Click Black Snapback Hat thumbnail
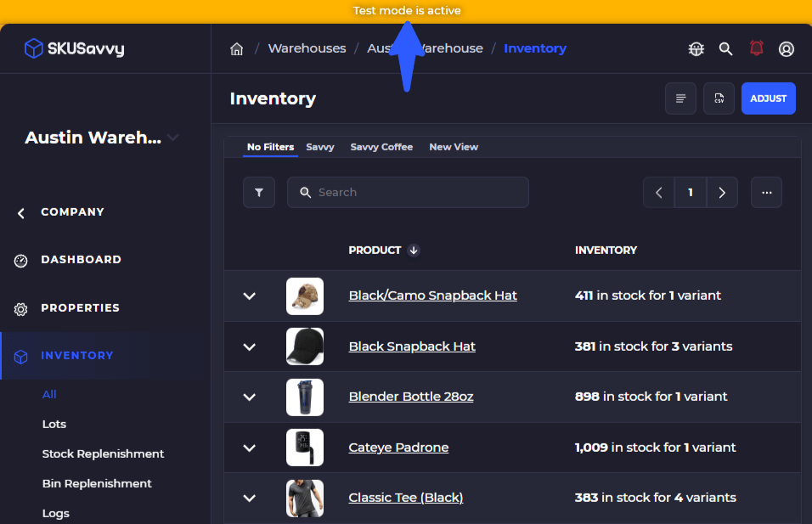Viewport: 812px width, 524px height. (305, 347)
